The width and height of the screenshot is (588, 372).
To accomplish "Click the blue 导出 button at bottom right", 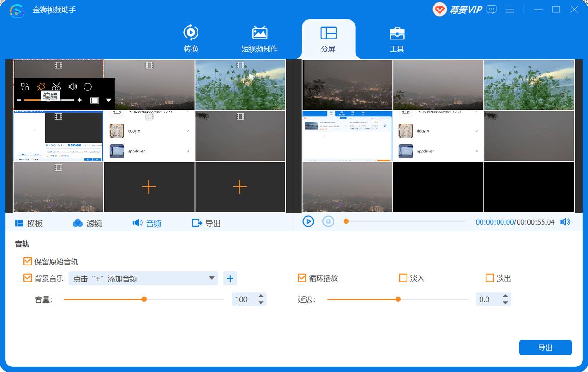I will [545, 348].
